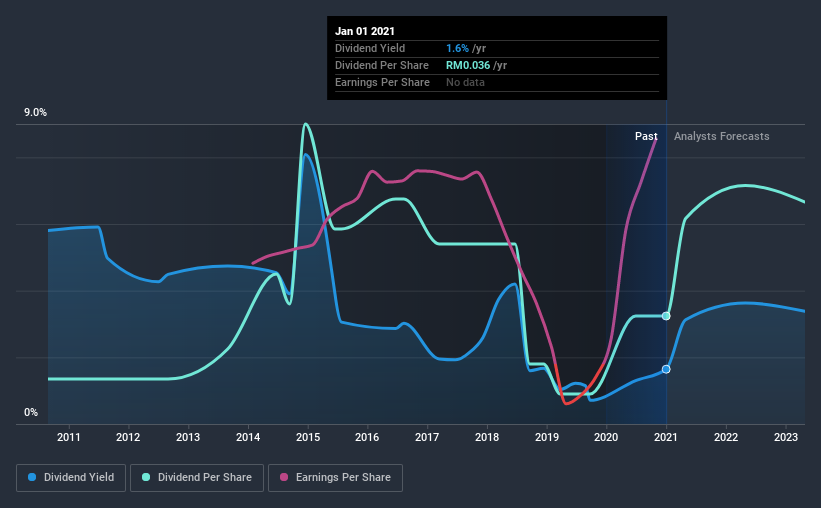Viewport: 821px width, 508px height.
Task: Select the teal data point at 2021
Action: coord(666,316)
